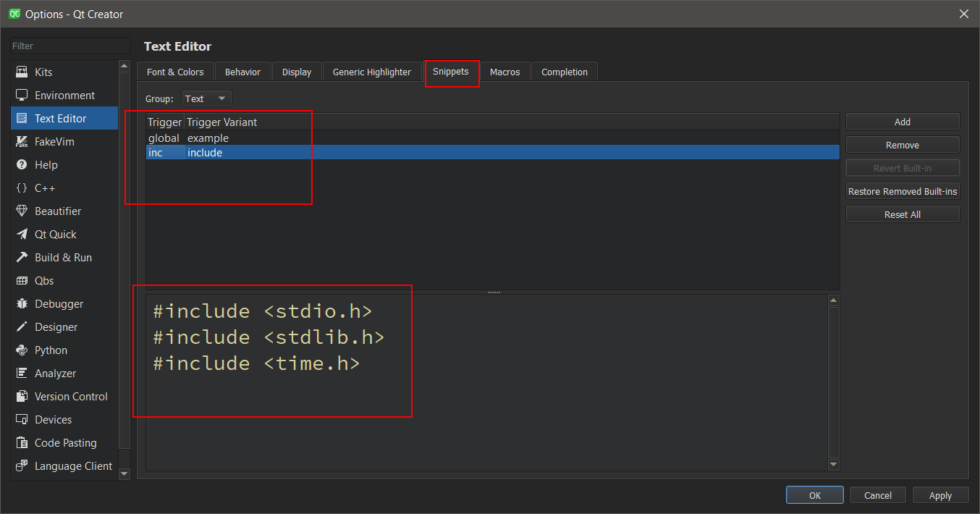Click the snippet editor scroll-up arrow

833,300
